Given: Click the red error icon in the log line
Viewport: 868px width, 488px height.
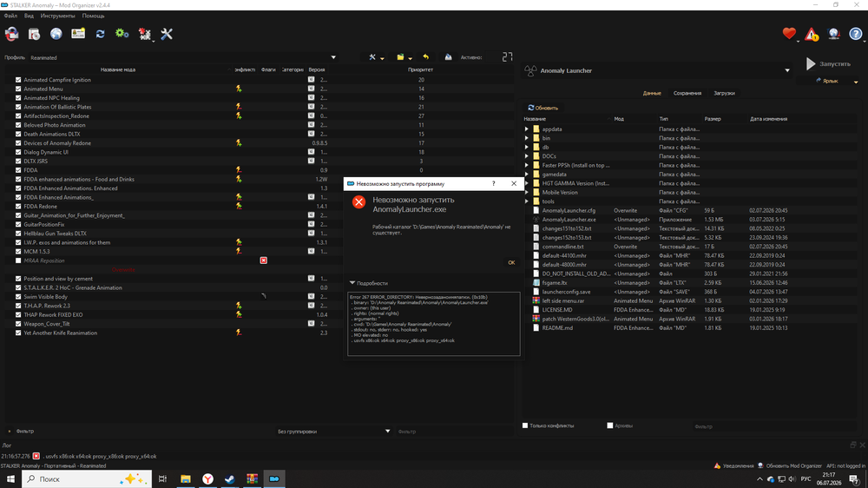Looking at the screenshot, I should [x=36, y=456].
